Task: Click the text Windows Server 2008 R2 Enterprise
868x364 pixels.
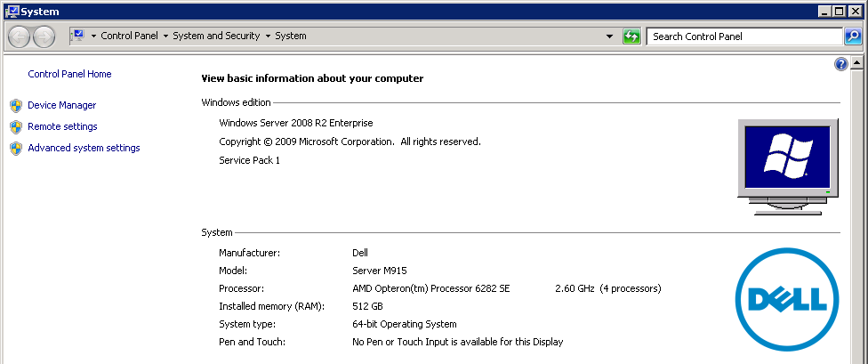Action: coord(296,123)
